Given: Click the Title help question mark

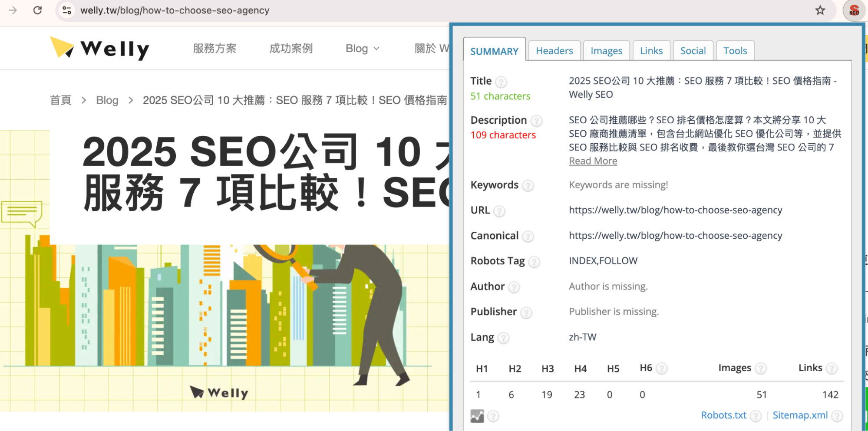Looking at the screenshot, I should [x=501, y=82].
